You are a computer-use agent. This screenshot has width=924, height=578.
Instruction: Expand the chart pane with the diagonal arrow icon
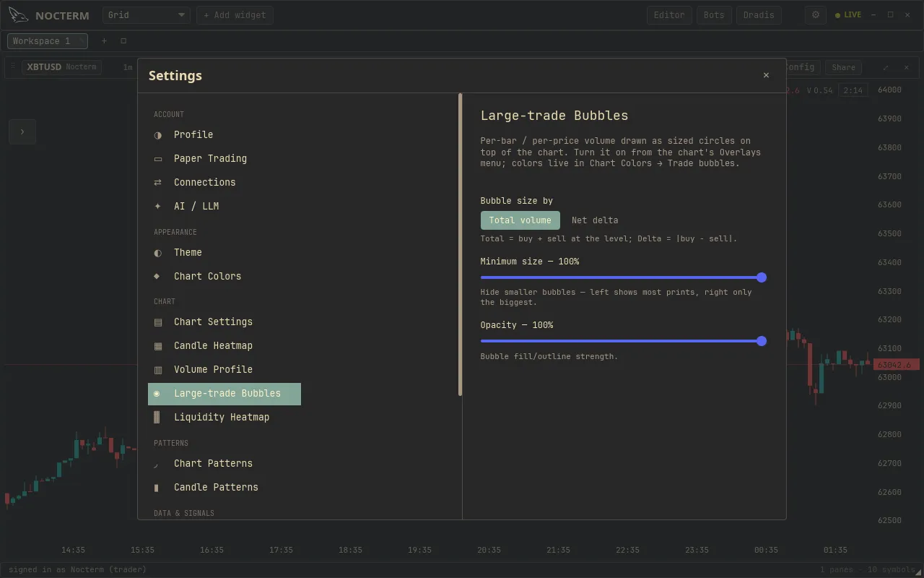[886, 67]
